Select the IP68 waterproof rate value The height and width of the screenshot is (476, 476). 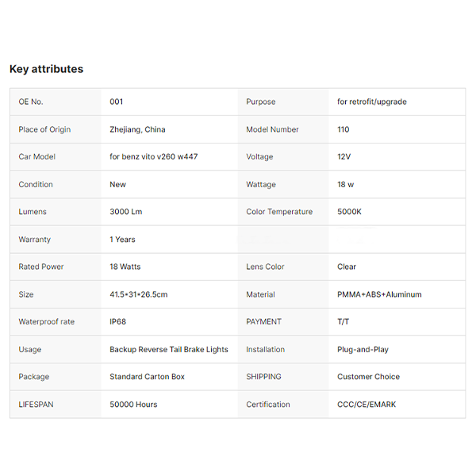[119, 322]
